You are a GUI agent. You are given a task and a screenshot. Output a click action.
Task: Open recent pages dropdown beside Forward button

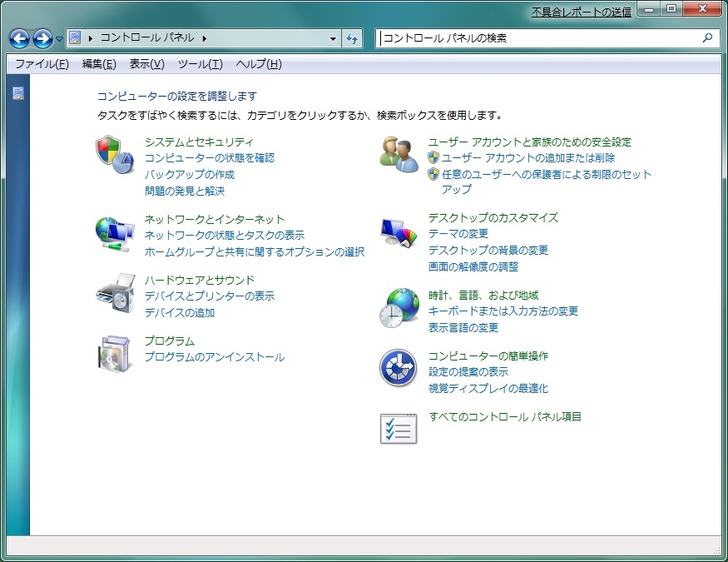click(x=59, y=39)
